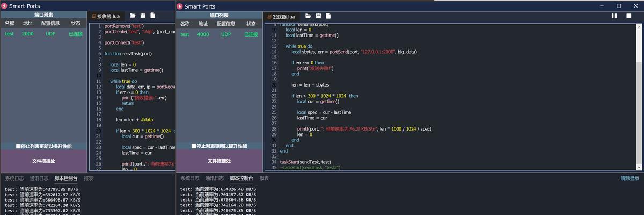Click the Smart Ports logo in left window

click(4, 6)
